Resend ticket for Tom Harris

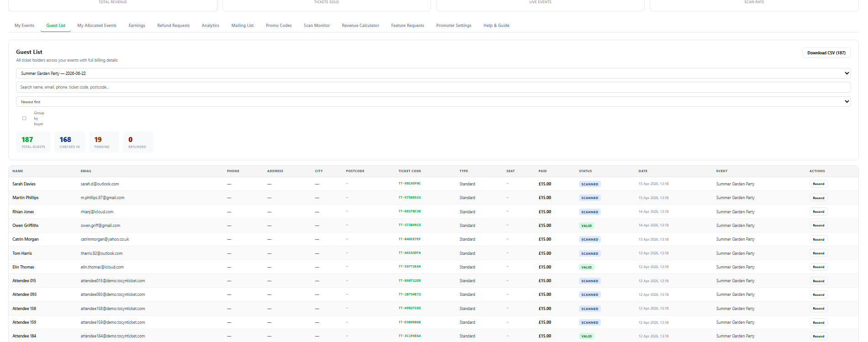point(818,253)
